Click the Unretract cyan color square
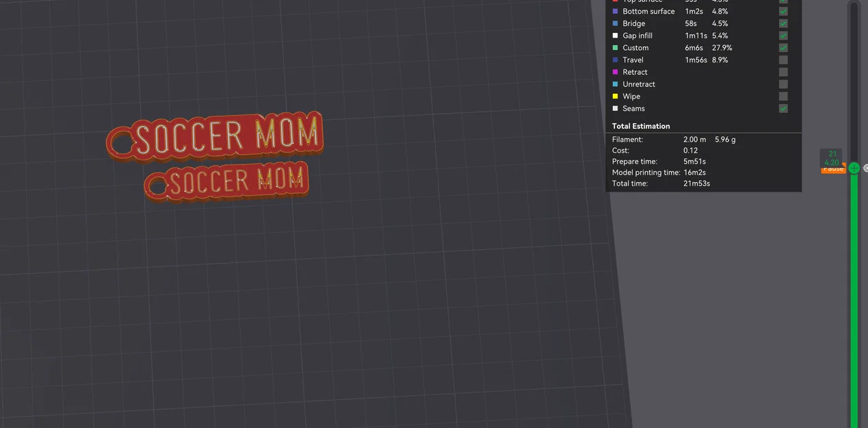Image resolution: width=868 pixels, height=428 pixels. click(615, 84)
